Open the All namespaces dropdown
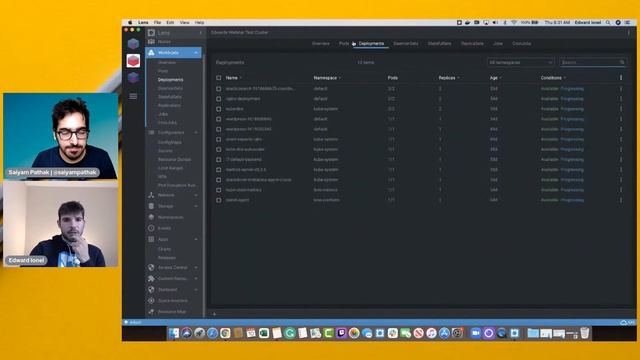Image resolution: width=640 pixels, height=360 pixels. (x=520, y=62)
